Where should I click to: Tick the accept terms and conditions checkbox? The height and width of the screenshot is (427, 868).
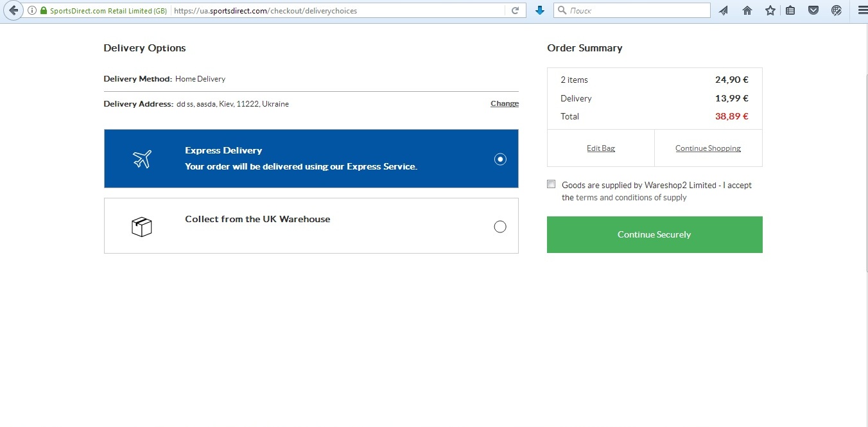click(x=551, y=184)
